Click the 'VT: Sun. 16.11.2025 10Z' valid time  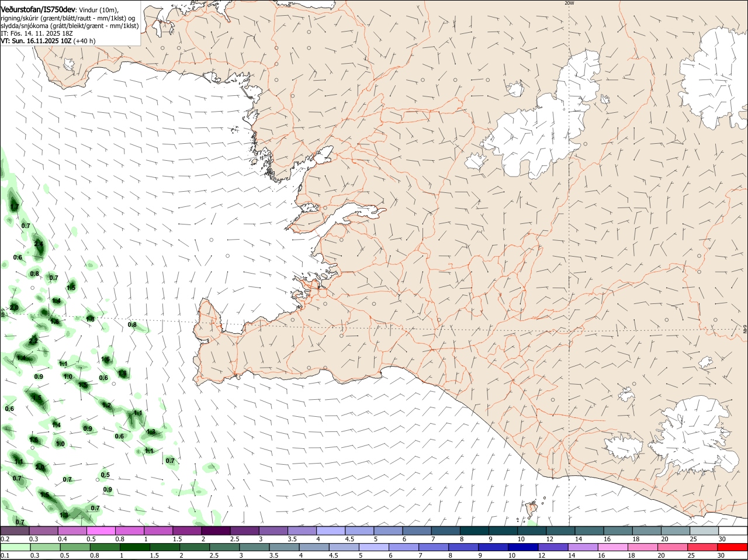tap(36, 42)
